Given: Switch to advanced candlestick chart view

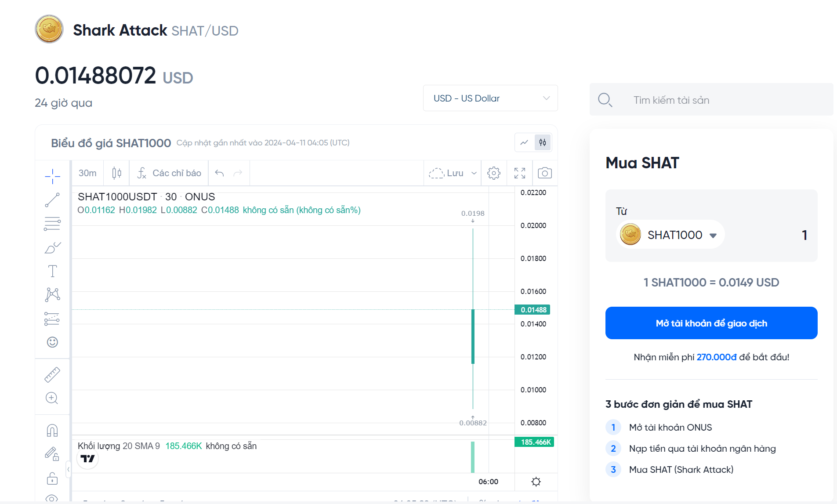Looking at the screenshot, I should point(543,142).
